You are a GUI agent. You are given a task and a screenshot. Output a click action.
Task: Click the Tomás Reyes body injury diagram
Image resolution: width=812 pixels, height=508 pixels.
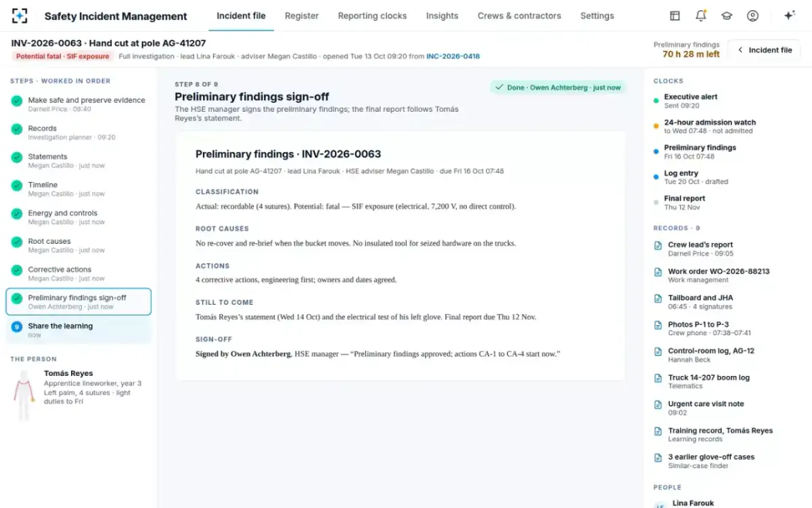[x=24, y=396]
